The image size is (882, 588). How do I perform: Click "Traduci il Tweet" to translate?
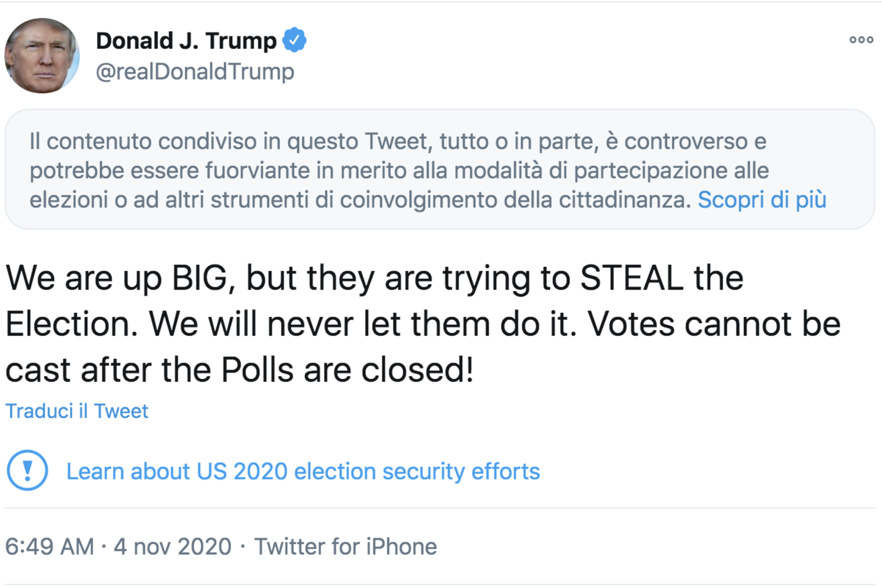click(x=77, y=411)
